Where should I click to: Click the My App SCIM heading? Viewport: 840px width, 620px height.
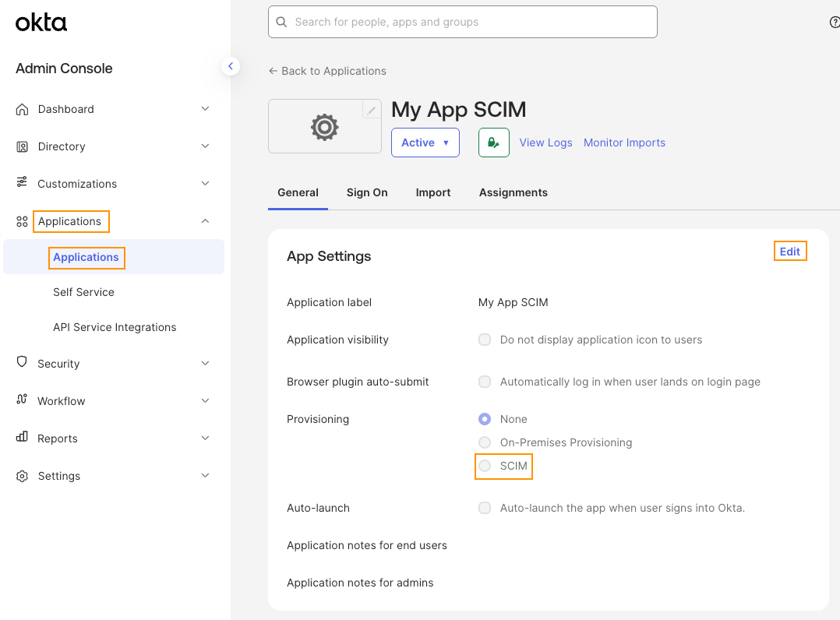click(458, 110)
